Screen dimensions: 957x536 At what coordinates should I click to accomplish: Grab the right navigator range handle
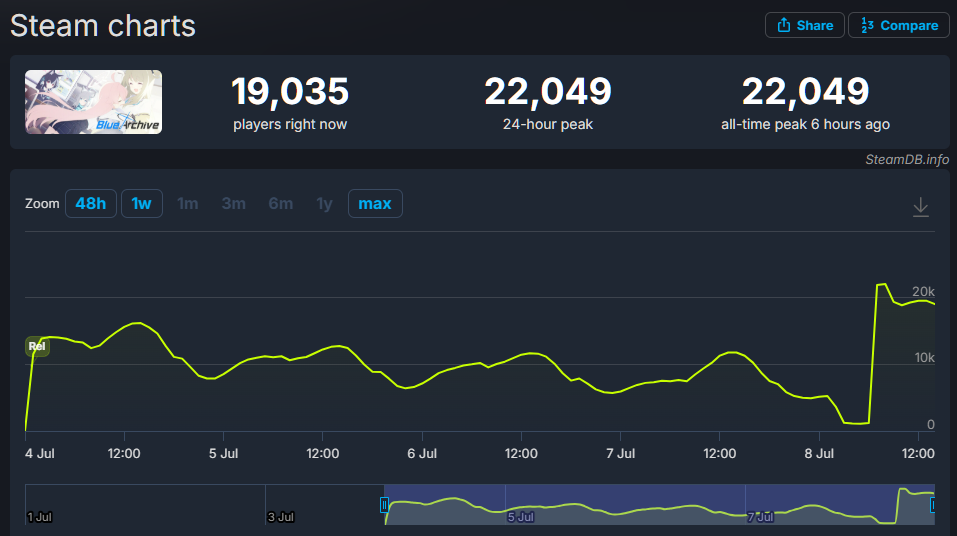(x=933, y=505)
